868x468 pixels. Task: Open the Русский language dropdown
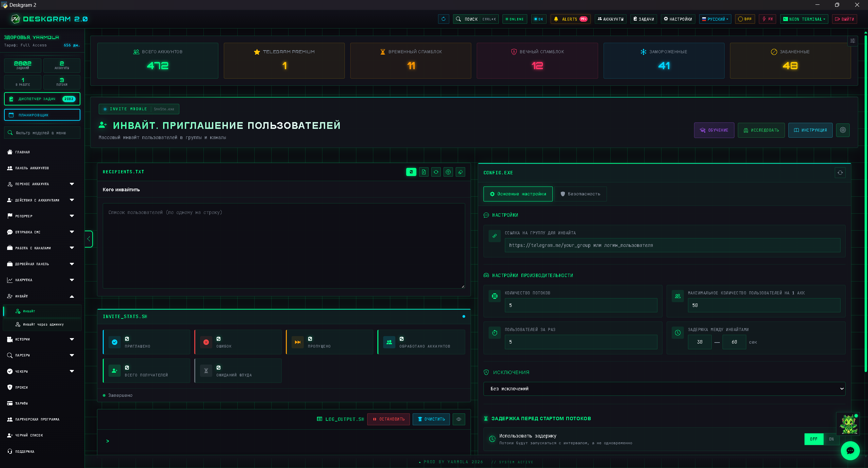click(715, 19)
